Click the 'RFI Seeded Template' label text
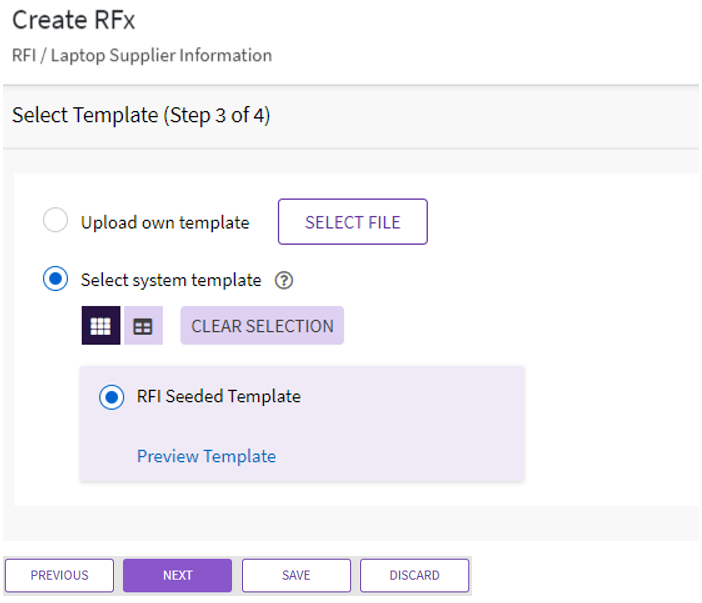This screenshot has height=603, width=702. pyautogui.click(x=218, y=397)
